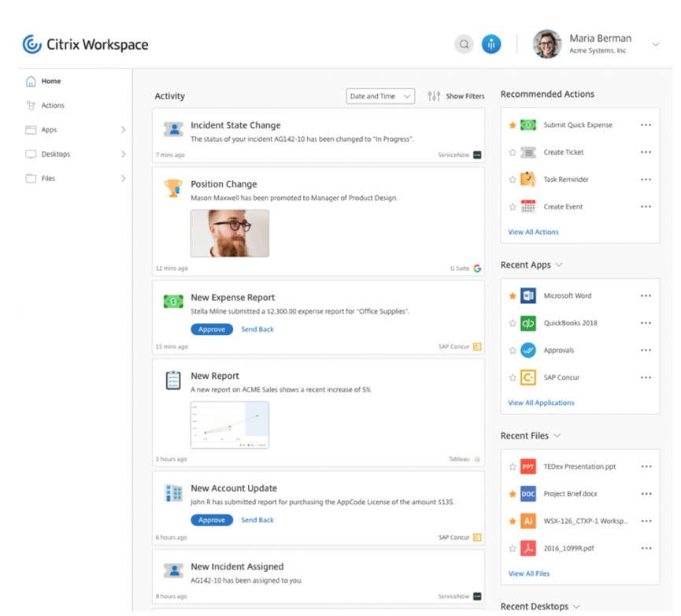This screenshot has height=616, width=681.
Task: Open the Project Brief DOC file icon
Action: pos(528,494)
